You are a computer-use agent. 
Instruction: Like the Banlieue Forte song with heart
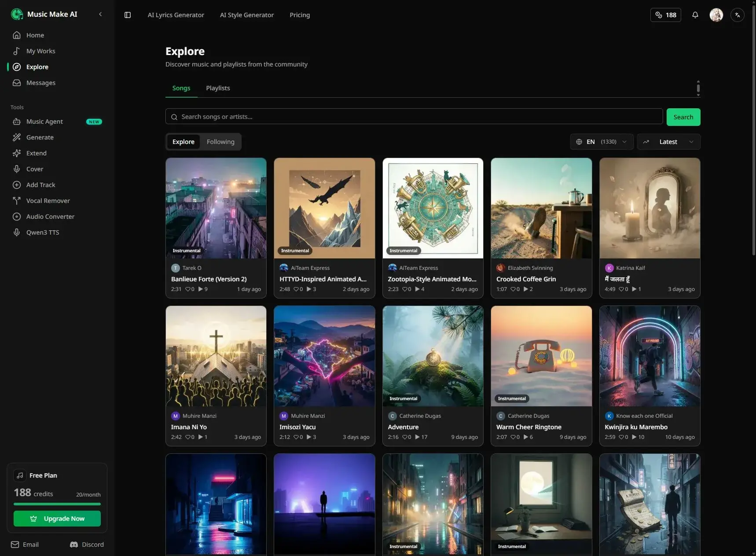[188, 289]
